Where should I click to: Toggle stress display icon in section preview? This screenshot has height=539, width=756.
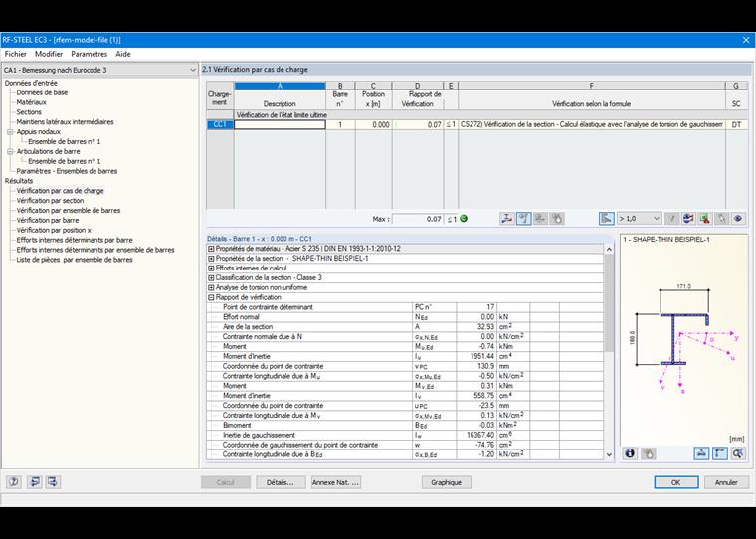tap(701, 453)
